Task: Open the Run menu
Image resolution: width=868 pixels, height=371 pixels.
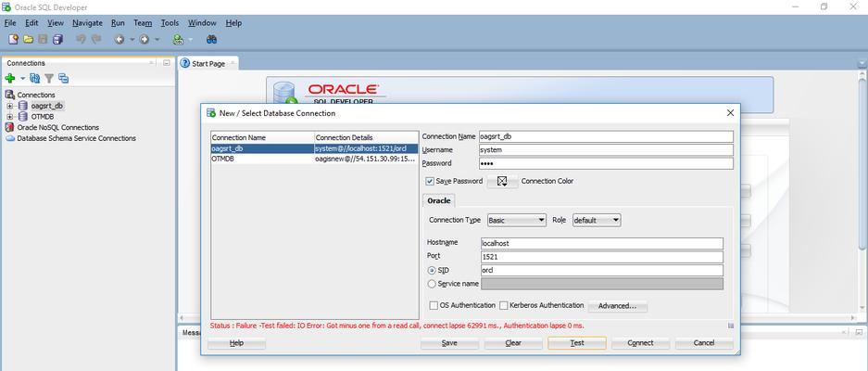Action: click(118, 23)
